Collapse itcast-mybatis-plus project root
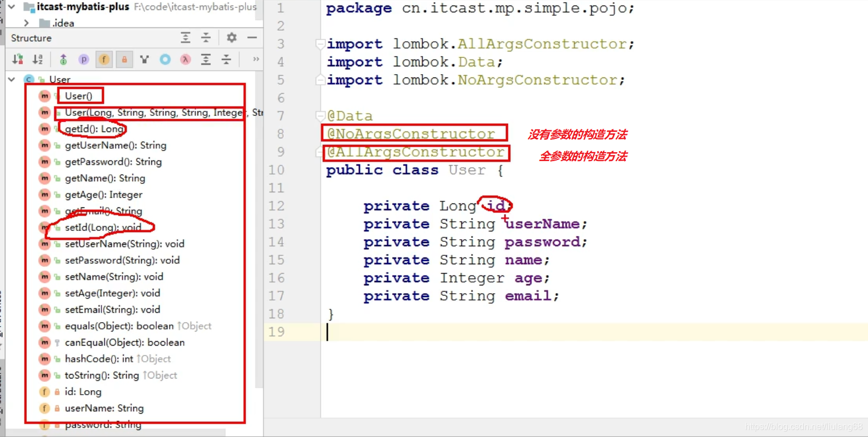The width and height of the screenshot is (868, 437). point(12,7)
